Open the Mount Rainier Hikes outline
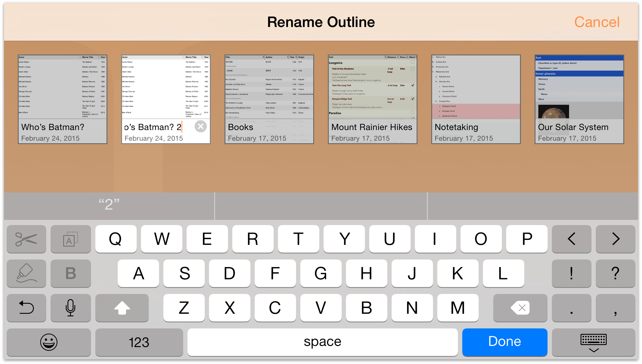This screenshot has width=642, height=364. tap(373, 99)
